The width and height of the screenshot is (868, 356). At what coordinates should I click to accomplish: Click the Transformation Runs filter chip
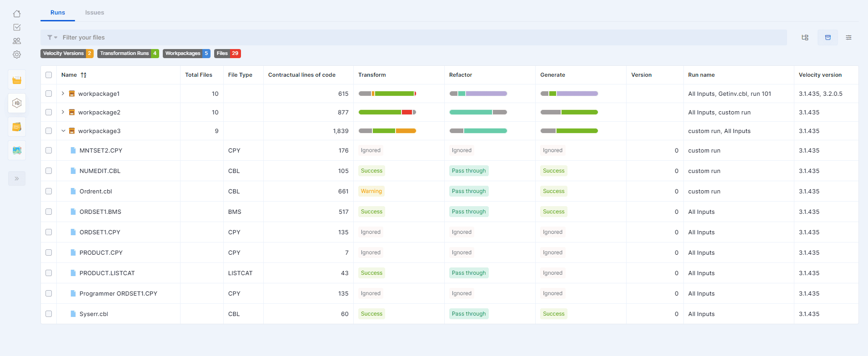pyautogui.click(x=128, y=54)
